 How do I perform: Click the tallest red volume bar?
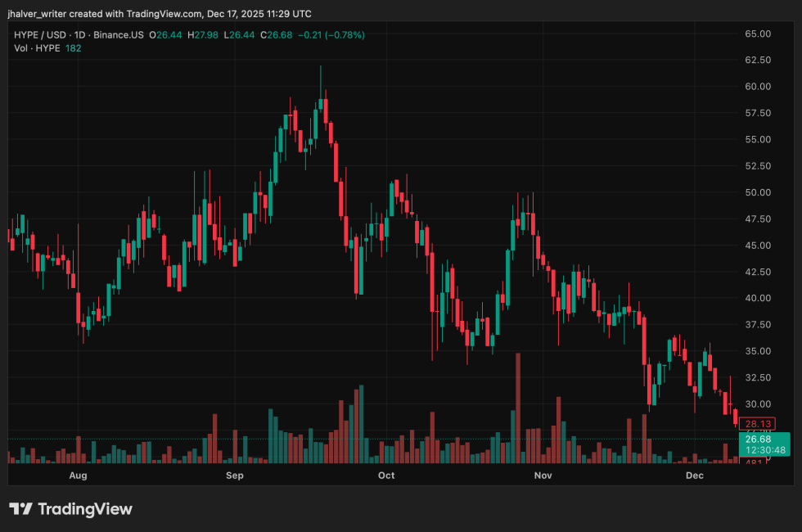[x=518, y=408]
